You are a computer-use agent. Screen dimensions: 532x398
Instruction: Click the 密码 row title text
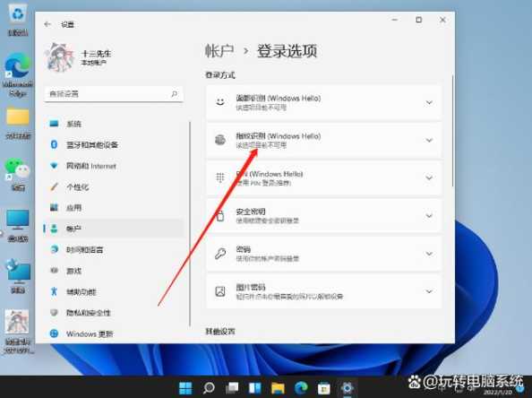point(244,249)
